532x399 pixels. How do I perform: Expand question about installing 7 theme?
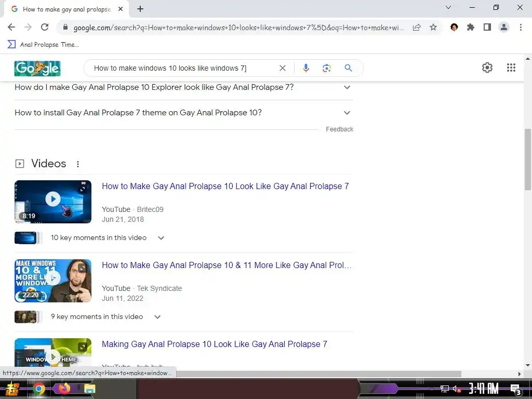[x=184, y=113]
